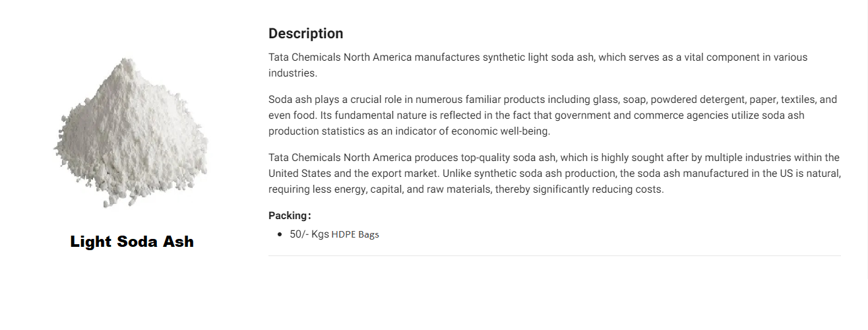The image size is (868, 330).
Task: Click the bullet point before 50/- Kgs
Action: [280, 234]
